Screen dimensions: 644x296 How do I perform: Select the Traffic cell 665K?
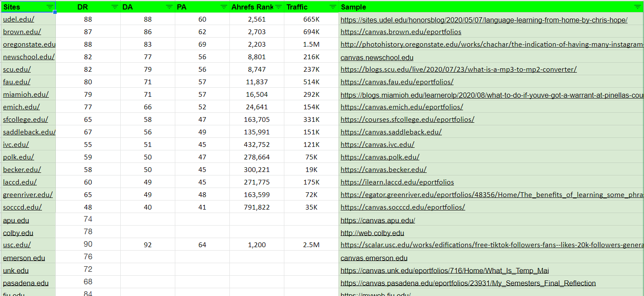pos(312,19)
